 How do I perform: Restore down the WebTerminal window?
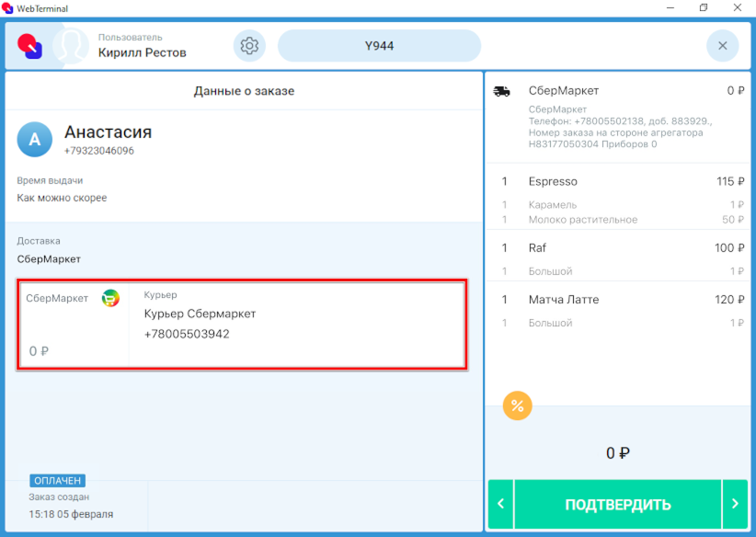point(704,7)
